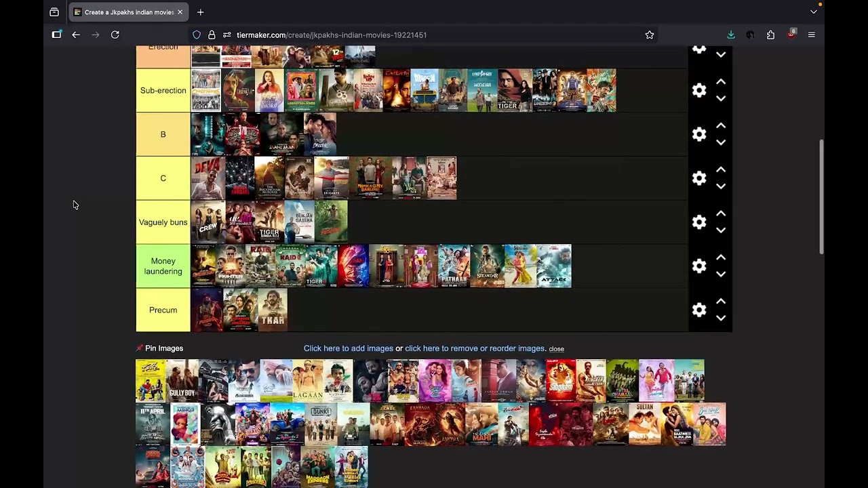Screen dimensions: 868x488
Task: Pick the Lagaan poster thumbnail
Action: tap(308, 381)
